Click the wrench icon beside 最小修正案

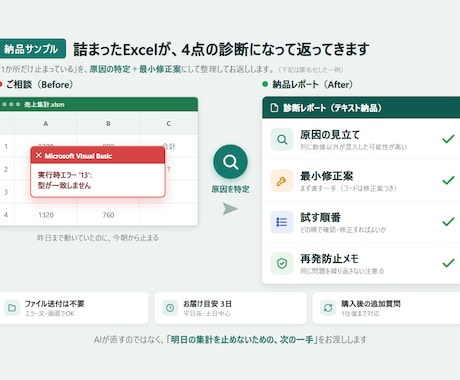(282, 181)
